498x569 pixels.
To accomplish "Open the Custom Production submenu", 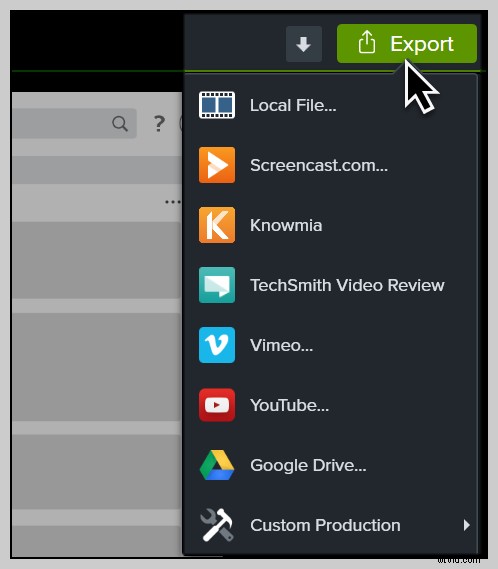I will point(330,525).
